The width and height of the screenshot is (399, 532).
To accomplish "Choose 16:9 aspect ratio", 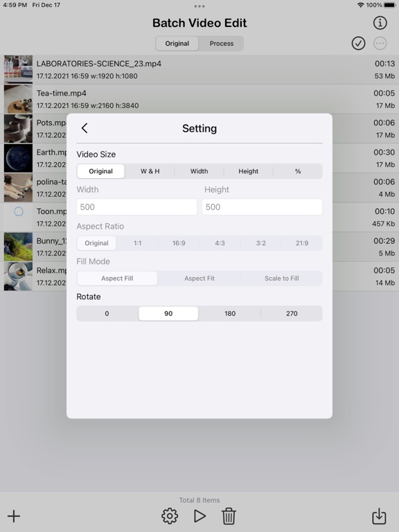I will [179, 243].
